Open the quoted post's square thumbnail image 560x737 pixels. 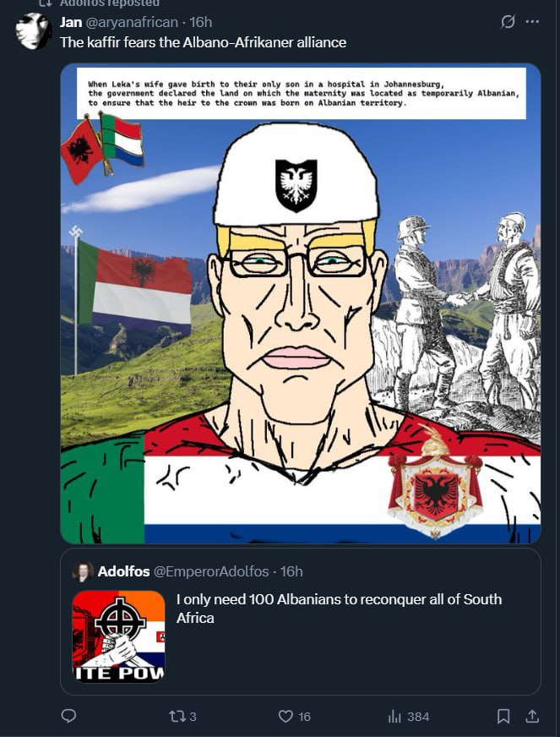point(118,636)
